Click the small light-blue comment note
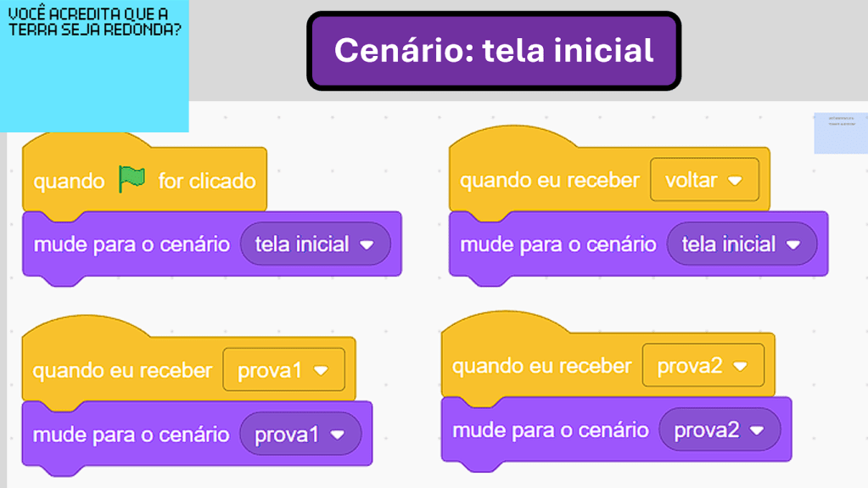 [840, 133]
